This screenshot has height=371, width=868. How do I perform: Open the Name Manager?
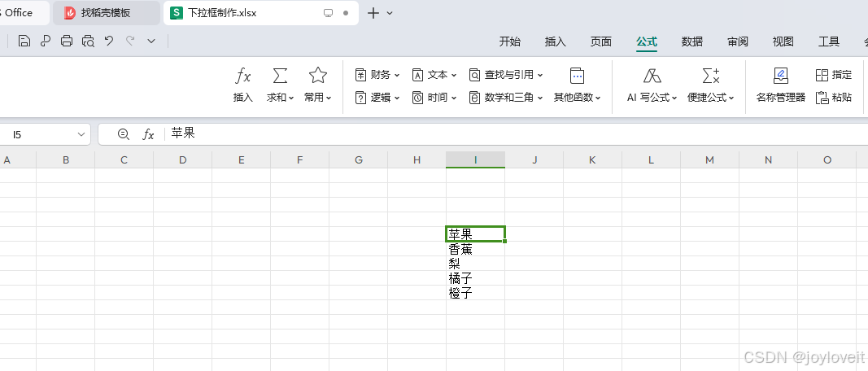pos(780,84)
